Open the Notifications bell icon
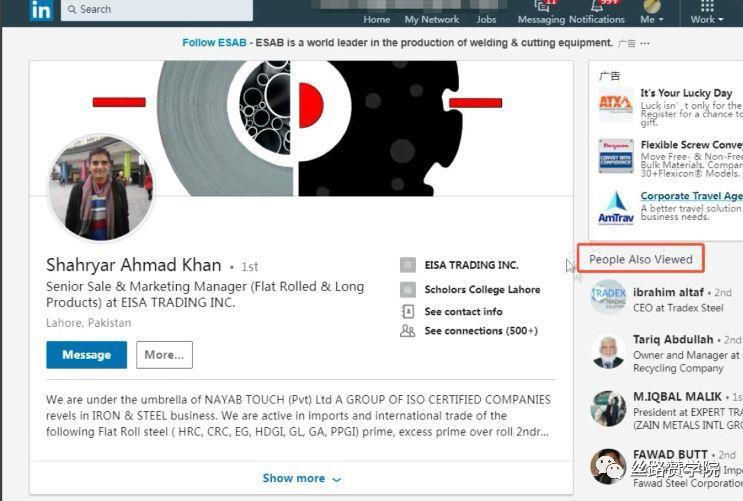The image size is (743, 501). [x=597, y=6]
